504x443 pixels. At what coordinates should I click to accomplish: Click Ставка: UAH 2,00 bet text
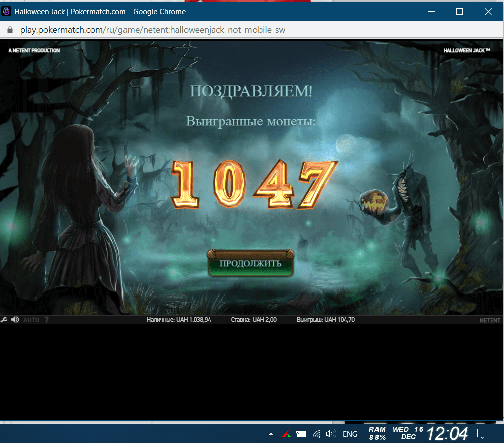pos(254,320)
